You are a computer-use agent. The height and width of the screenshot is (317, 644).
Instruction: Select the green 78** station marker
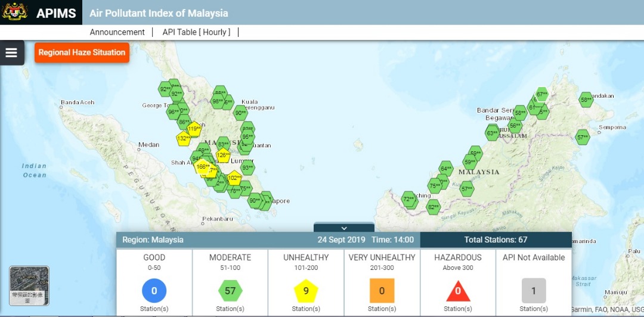(x=235, y=191)
